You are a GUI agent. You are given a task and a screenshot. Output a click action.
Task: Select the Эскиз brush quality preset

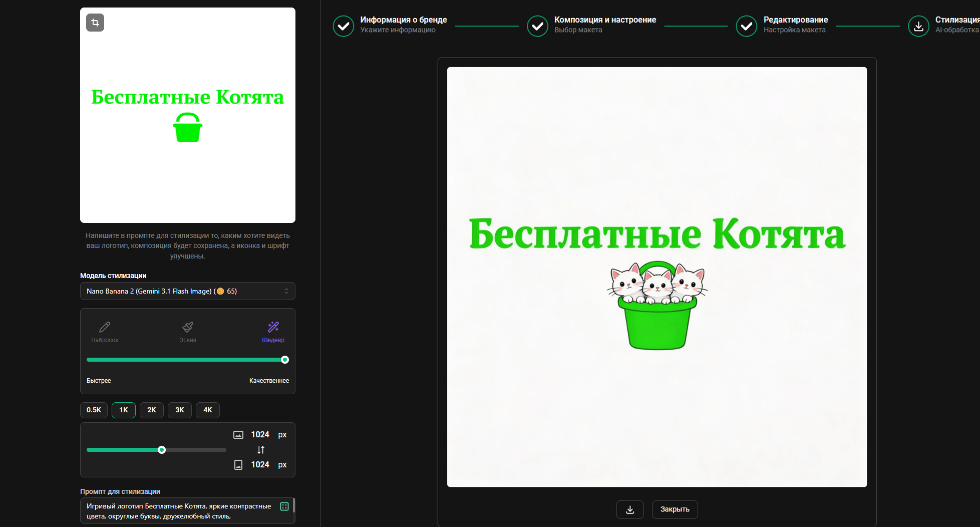188,332
